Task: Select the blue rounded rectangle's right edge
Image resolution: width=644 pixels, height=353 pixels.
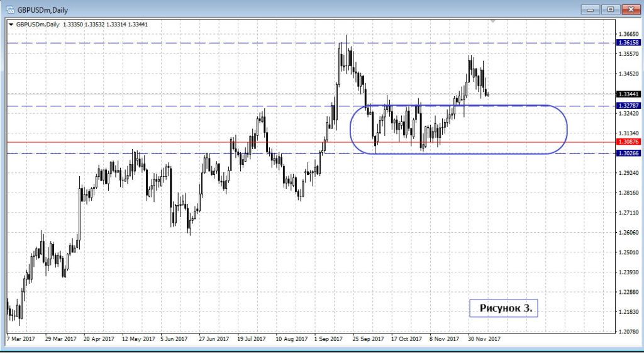Action: 567,130
